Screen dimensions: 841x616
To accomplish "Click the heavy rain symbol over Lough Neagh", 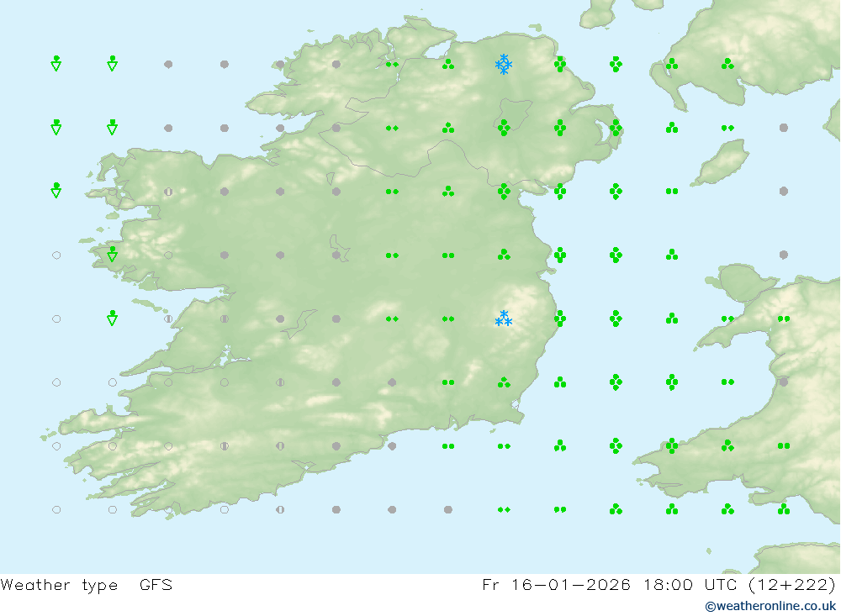I will tap(504, 128).
